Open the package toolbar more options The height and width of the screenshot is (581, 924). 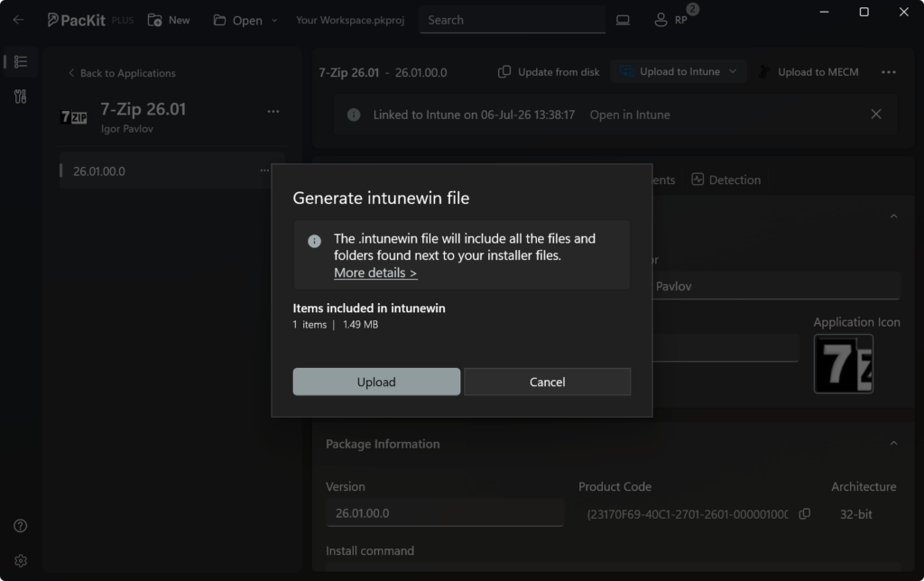[x=889, y=72]
